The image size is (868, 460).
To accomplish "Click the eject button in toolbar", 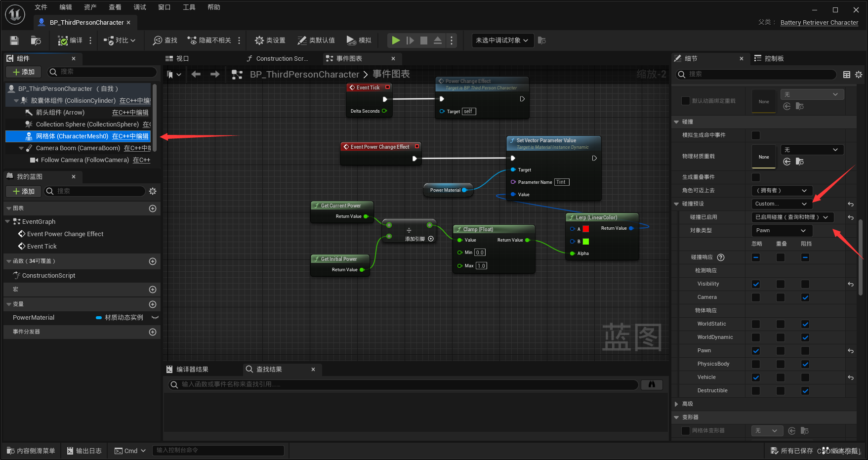I will pos(438,41).
